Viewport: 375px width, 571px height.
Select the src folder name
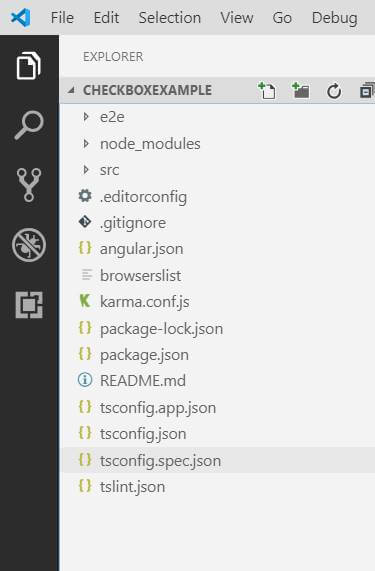109,170
